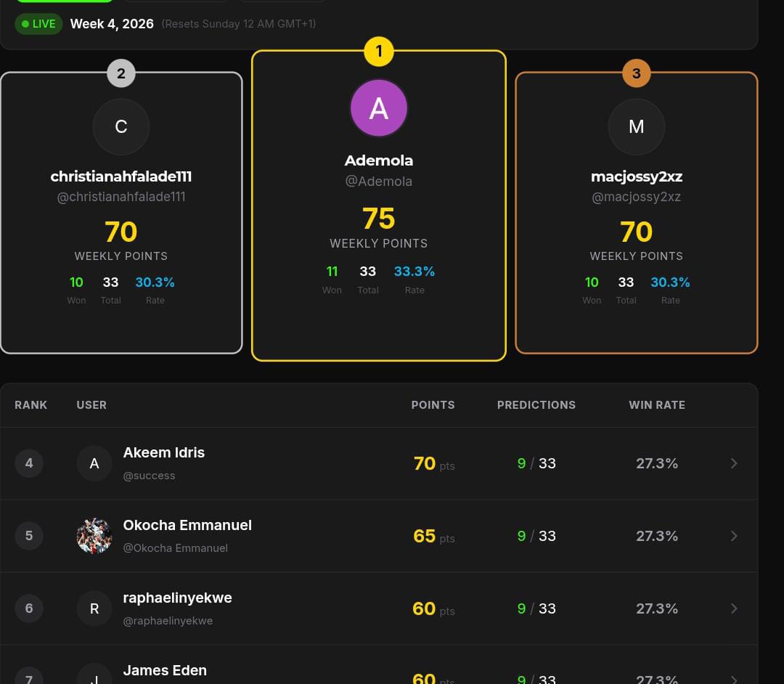Click Ademola's purple avatar icon
Screen dimensions: 784x684
click(378, 107)
